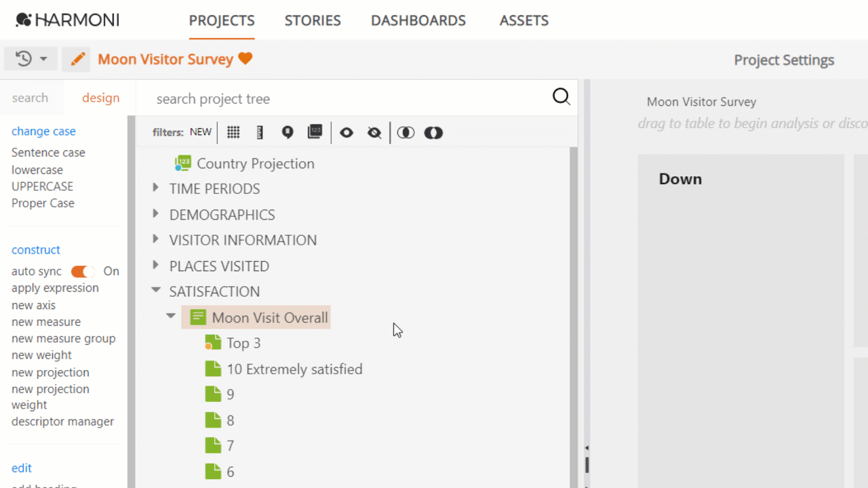The image size is (868, 488).
Task: Click the construct heading
Action: 36,250
